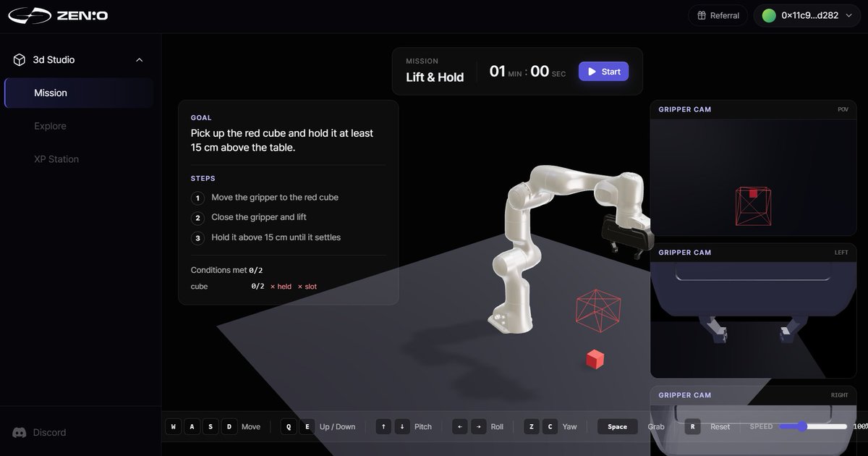
Task: Click the step 1 number badge
Action: tap(197, 198)
